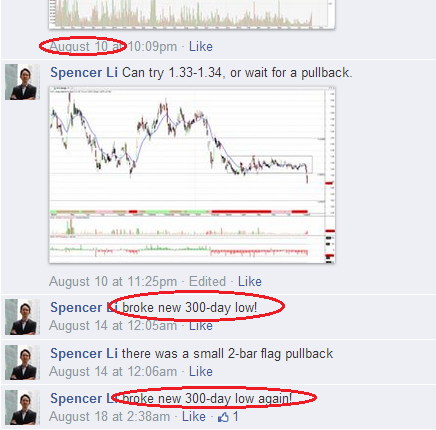This screenshot has height=430, width=436.
Task: Like the August 18 at 2:38am comment
Action: [x=194, y=416]
